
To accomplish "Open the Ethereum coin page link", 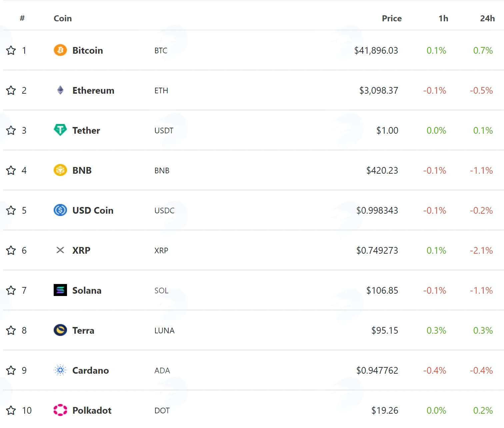I will (93, 90).
